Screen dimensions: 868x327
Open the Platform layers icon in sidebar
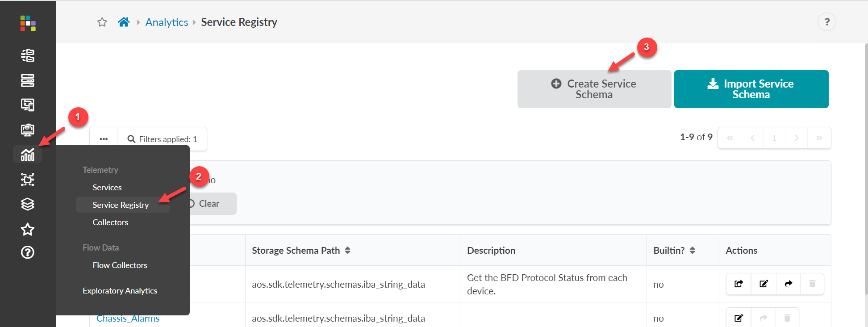click(x=28, y=204)
